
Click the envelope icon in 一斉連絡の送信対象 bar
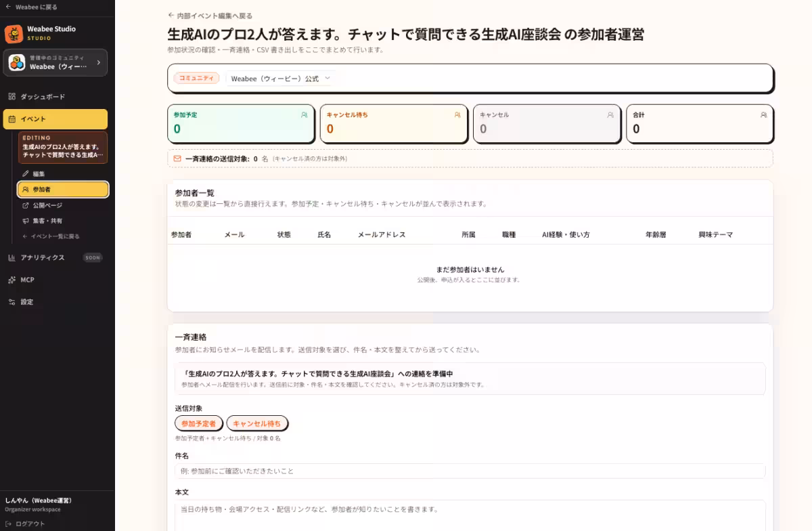click(177, 158)
